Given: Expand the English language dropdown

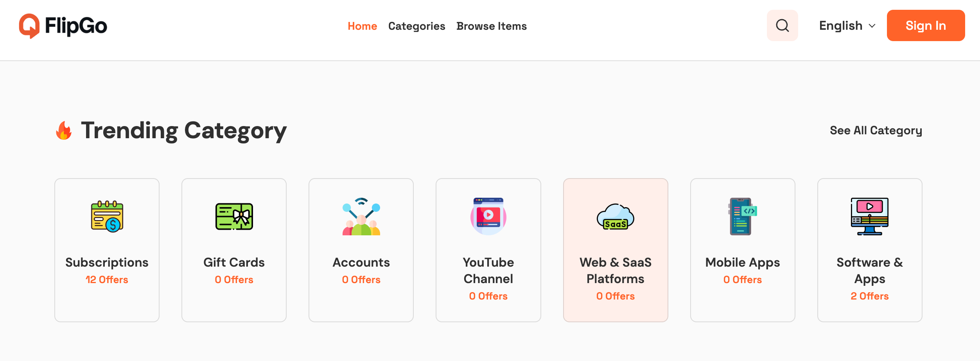Looking at the screenshot, I should [x=841, y=26].
